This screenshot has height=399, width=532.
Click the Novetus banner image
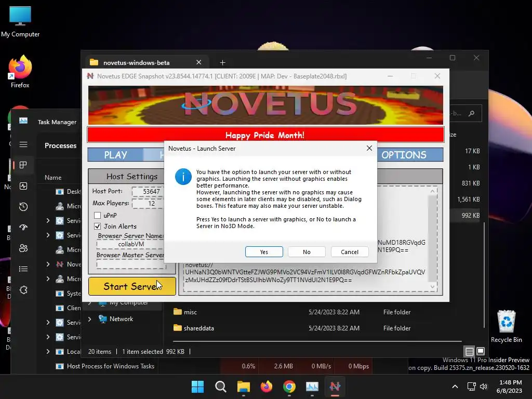coord(265,105)
